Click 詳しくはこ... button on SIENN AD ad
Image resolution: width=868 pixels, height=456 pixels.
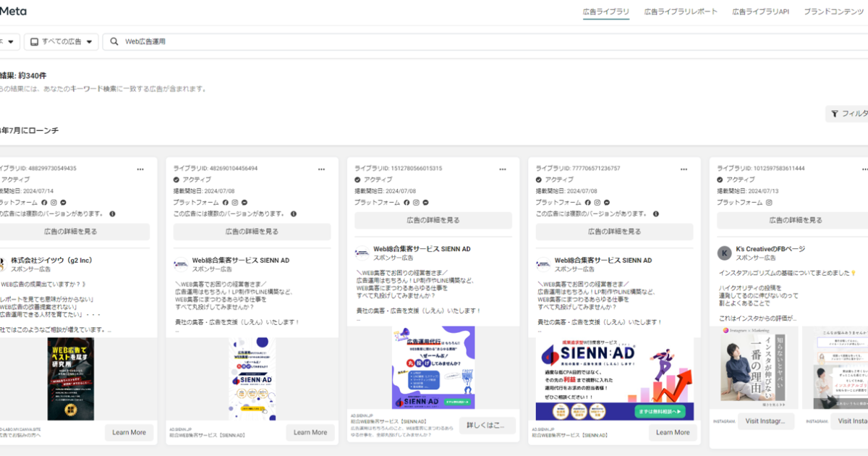pos(488,425)
